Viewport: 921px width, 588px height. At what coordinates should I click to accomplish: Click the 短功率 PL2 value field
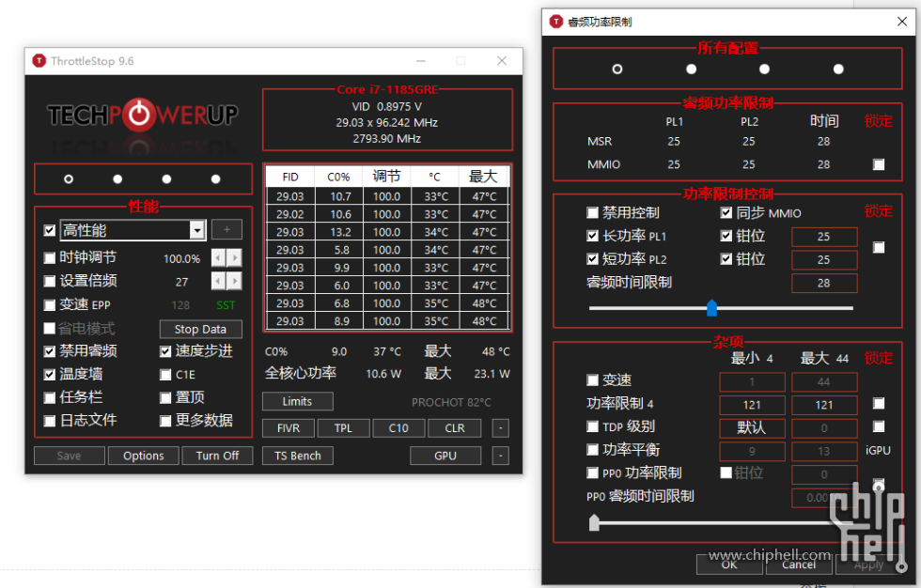(x=824, y=260)
